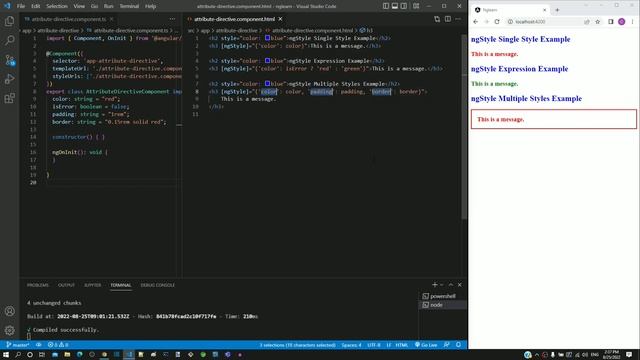Open the Terminal menu

pyautogui.click(x=129, y=6)
